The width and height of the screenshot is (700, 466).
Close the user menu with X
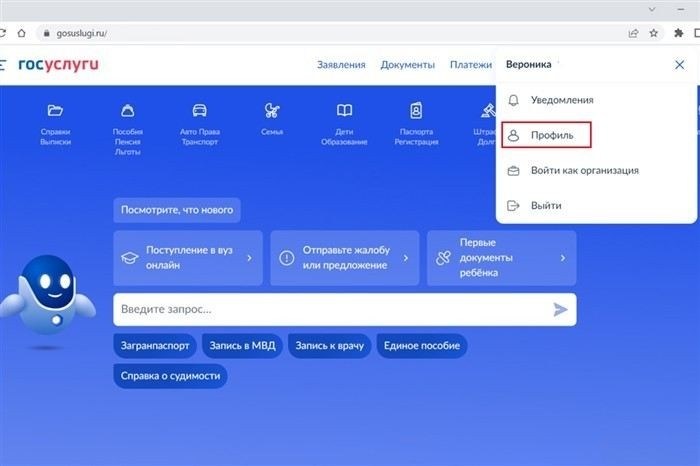pos(679,65)
